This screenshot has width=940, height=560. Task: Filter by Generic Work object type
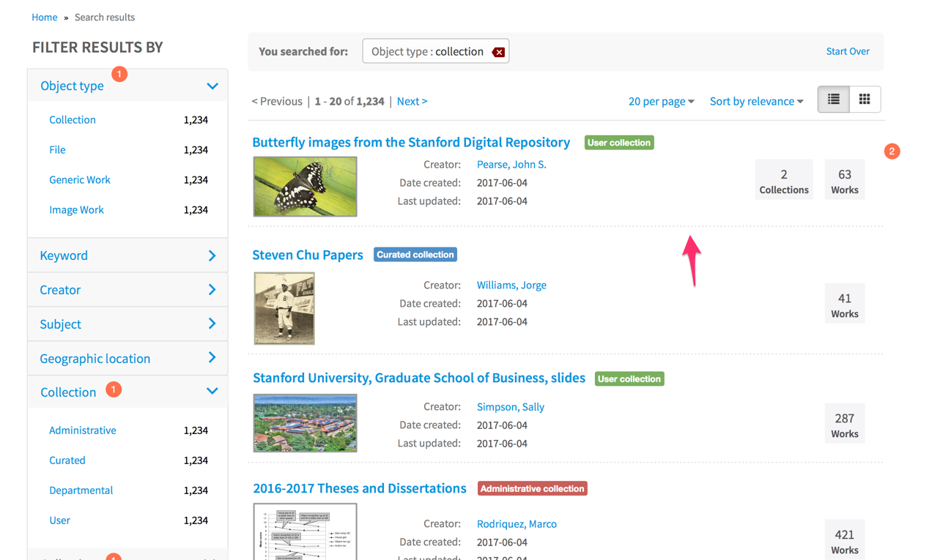click(80, 179)
